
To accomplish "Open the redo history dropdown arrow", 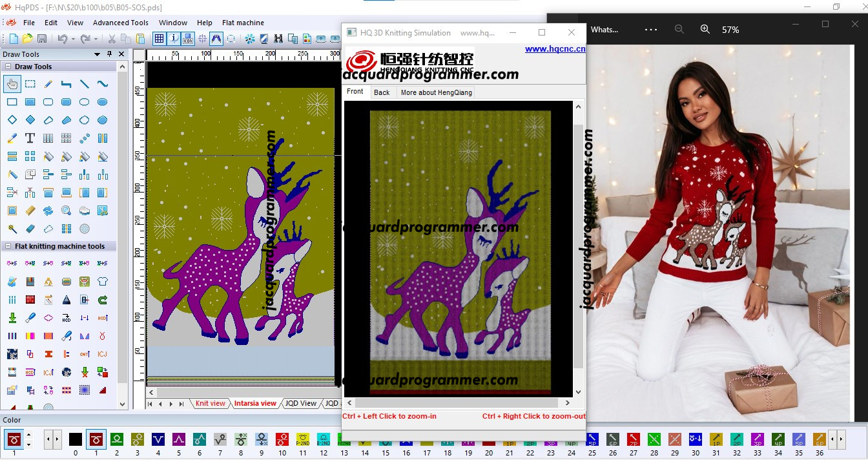I will point(94,39).
